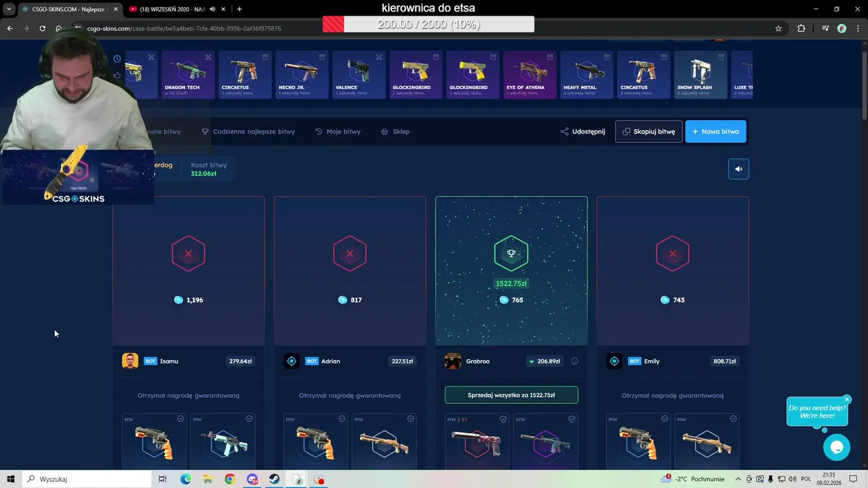Image resolution: width=868 pixels, height=488 pixels.
Task: Close the 'Do you need help?' popup
Action: tap(846, 399)
